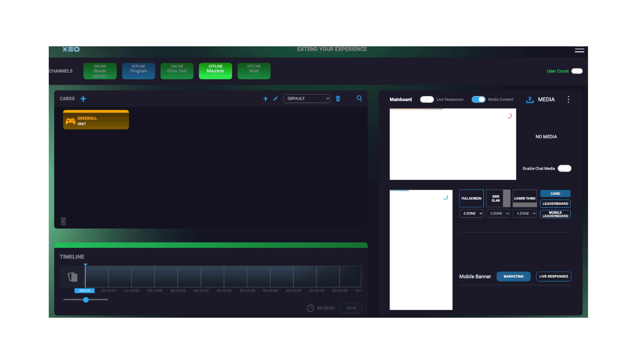Viewport: 637px width, 364px height.
Task: Enable the Live Responses toggle
Action: point(426,99)
